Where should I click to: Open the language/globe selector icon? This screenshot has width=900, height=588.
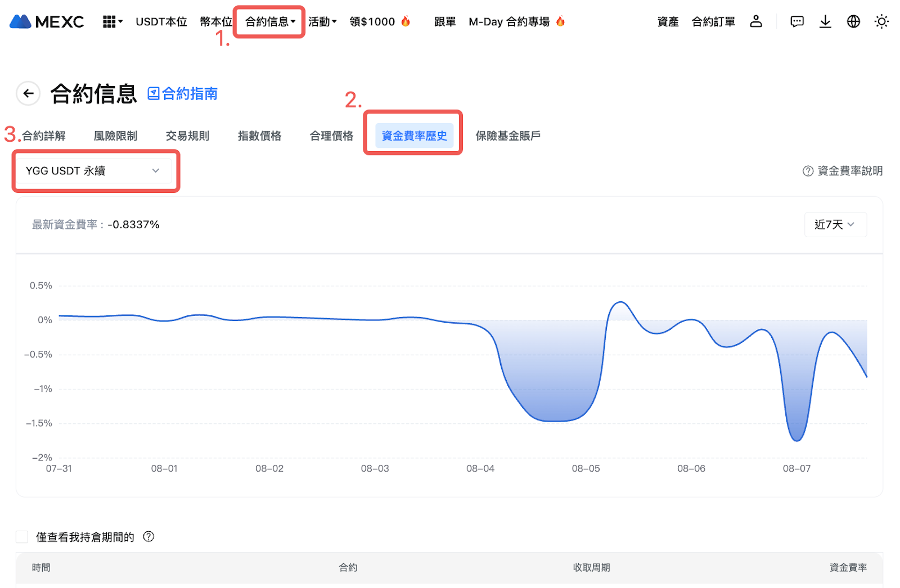click(853, 21)
